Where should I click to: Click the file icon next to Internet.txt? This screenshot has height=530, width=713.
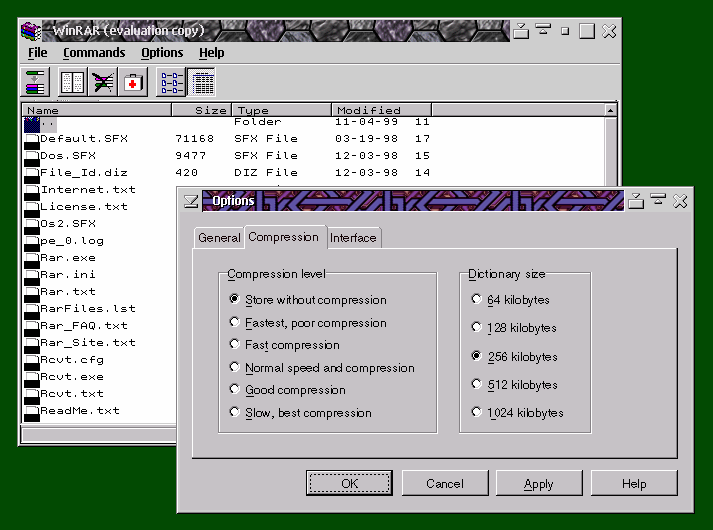click(x=31, y=193)
